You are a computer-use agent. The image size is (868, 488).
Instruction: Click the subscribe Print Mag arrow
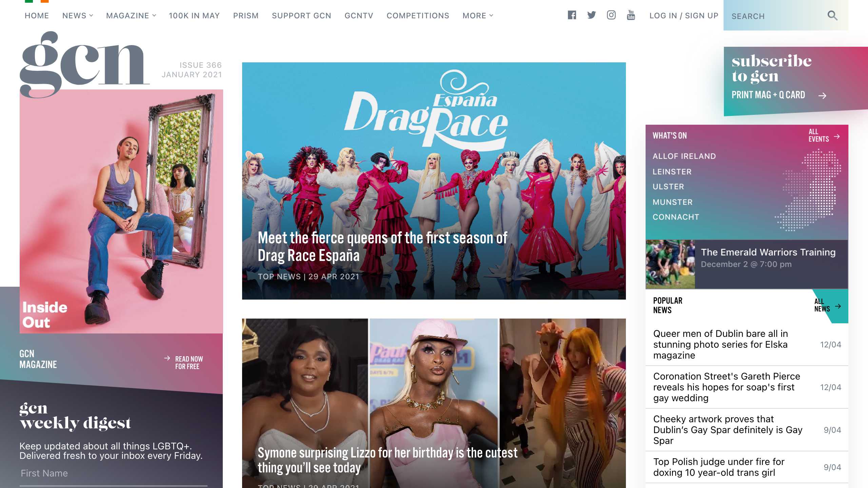pos(822,96)
